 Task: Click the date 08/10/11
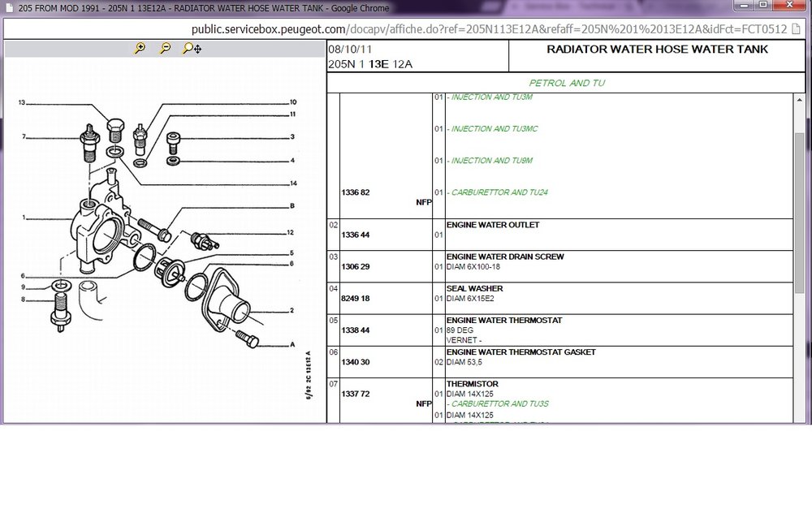pyautogui.click(x=350, y=50)
